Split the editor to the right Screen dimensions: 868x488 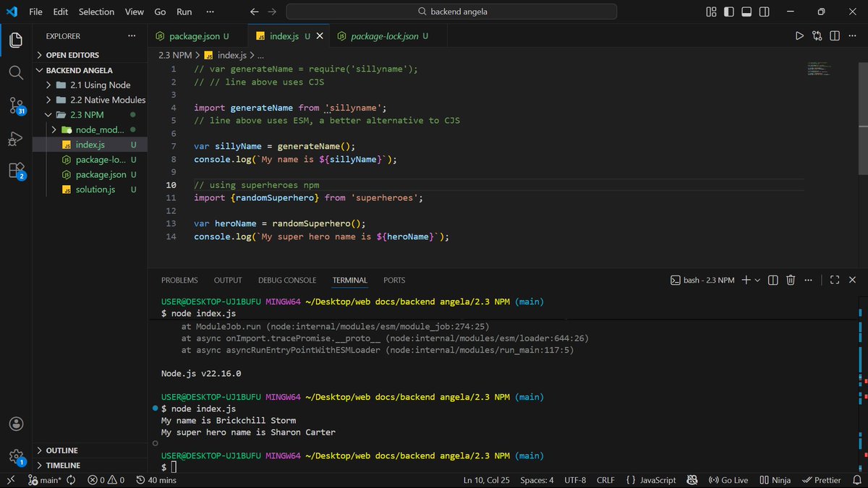click(835, 35)
